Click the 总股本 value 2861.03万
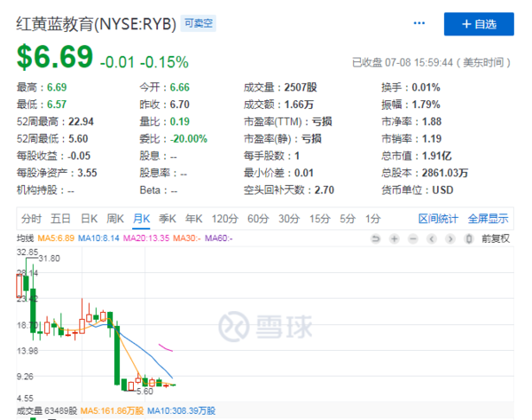Image resolution: width=532 pixels, height=420 pixels. (x=445, y=173)
